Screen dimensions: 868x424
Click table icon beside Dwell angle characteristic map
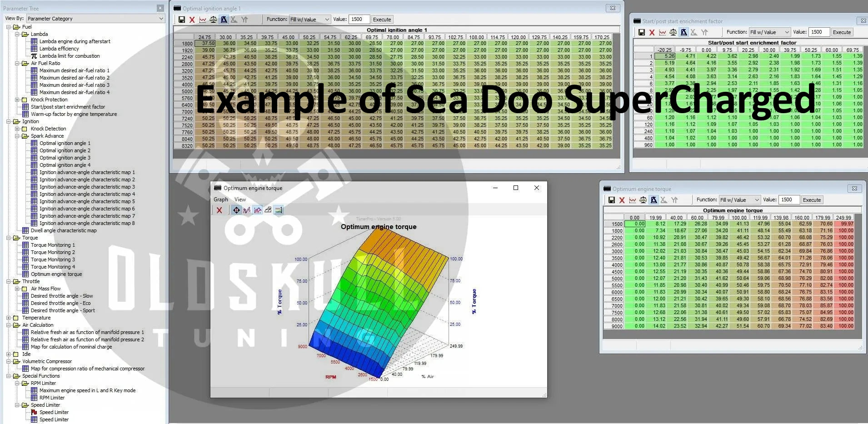[x=25, y=230]
